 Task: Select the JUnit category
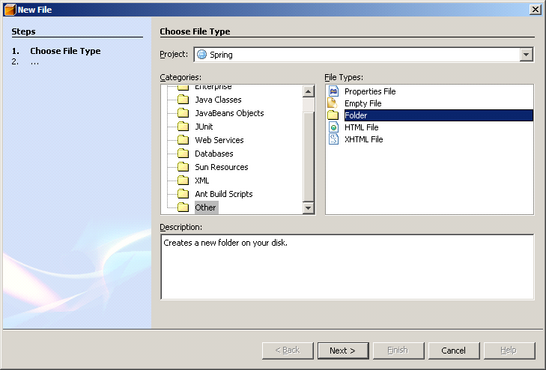pyautogui.click(x=204, y=127)
